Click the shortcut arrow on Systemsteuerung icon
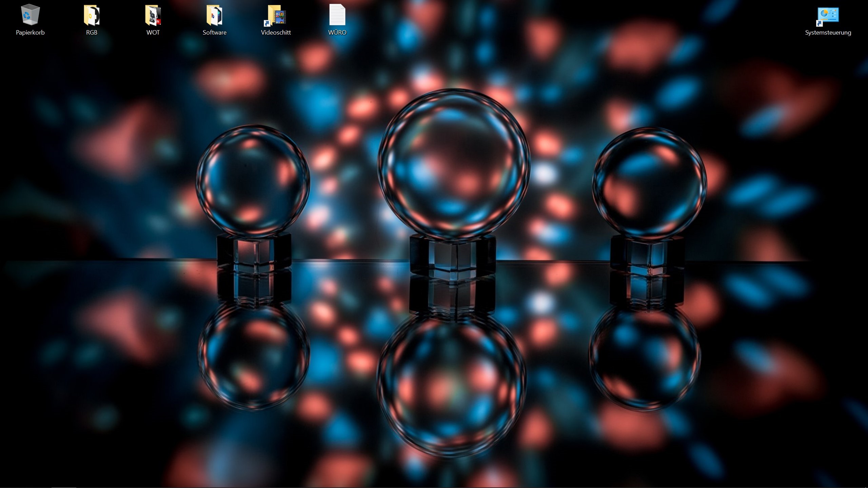 820,23
